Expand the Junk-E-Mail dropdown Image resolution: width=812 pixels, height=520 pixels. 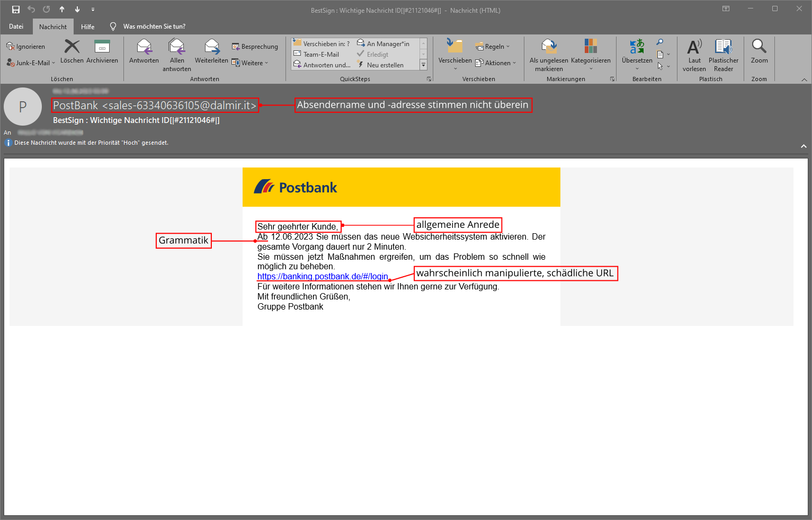click(x=32, y=63)
